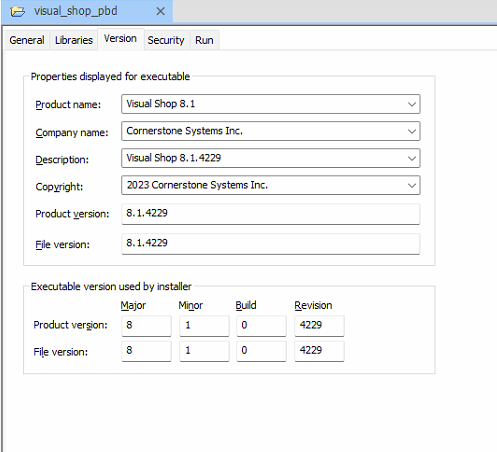The height and width of the screenshot is (452, 497).
Task: Open the Run tab
Action: coord(204,40)
